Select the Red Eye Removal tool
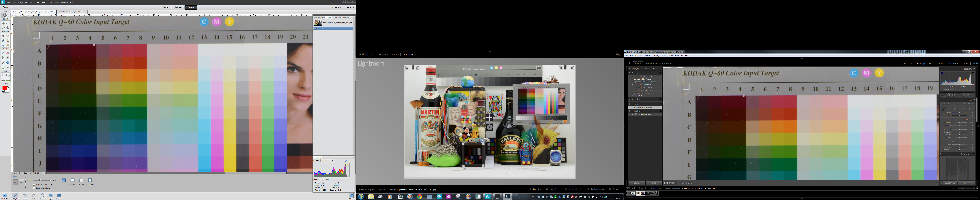980x200 pixels. coord(3,36)
